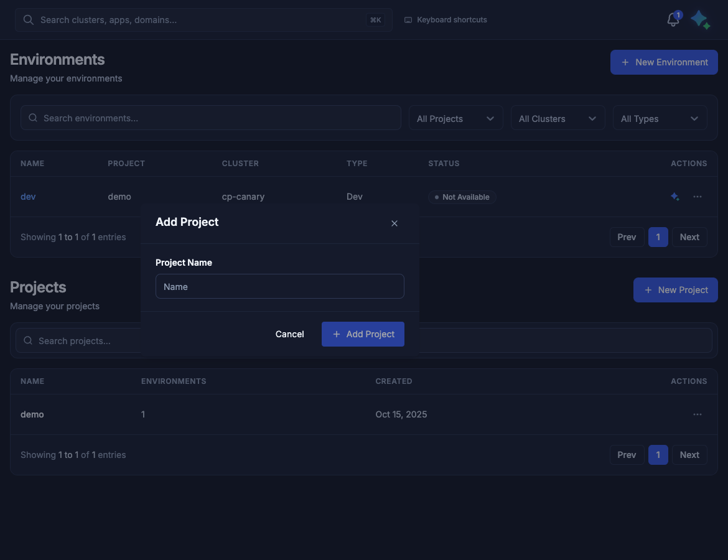Open the notifications bell

pos(673,19)
